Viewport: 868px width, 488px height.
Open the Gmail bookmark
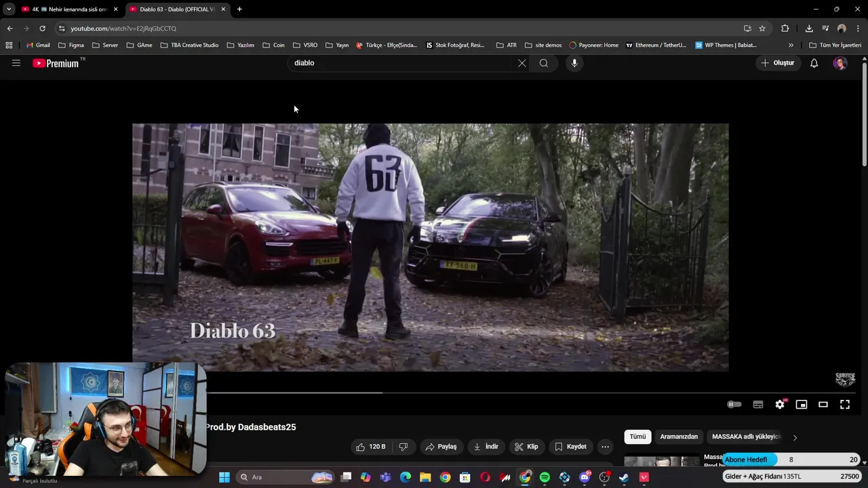click(38, 45)
